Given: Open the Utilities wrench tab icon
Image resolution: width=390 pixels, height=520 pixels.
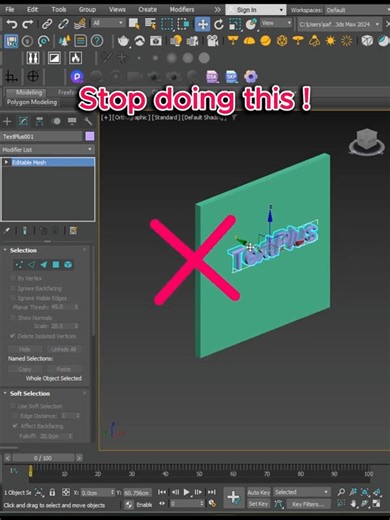Looking at the screenshot, I should (88, 121).
